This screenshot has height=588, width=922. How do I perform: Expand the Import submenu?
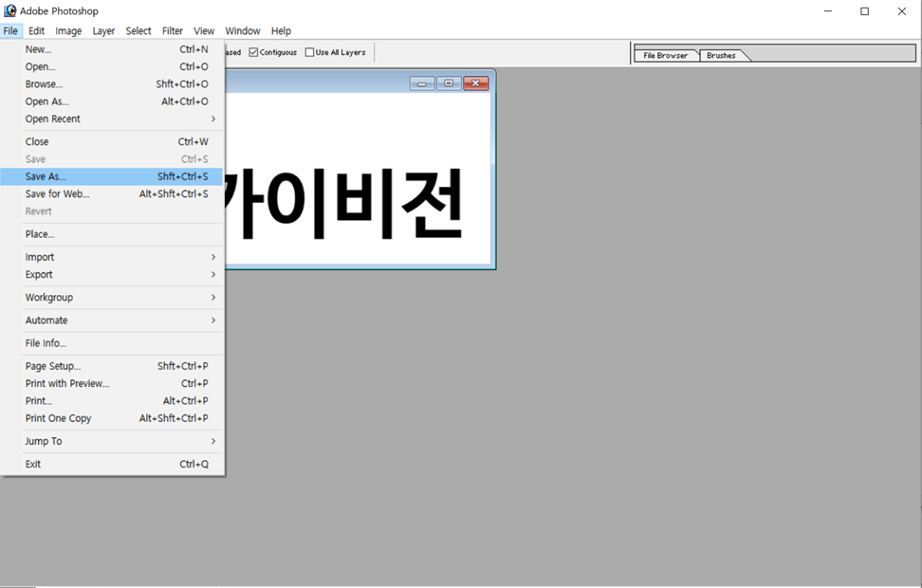pyautogui.click(x=112, y=257)
